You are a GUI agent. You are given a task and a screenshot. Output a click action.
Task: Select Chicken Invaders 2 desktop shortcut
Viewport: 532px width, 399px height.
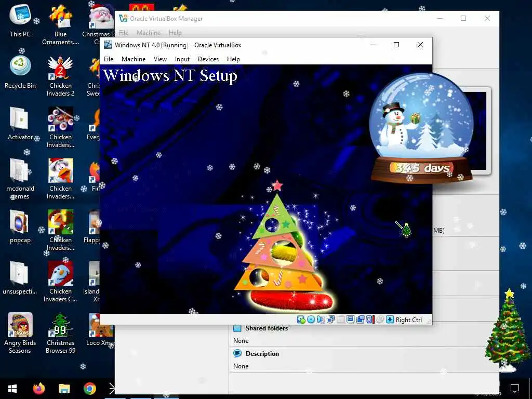tap(60, 76)
